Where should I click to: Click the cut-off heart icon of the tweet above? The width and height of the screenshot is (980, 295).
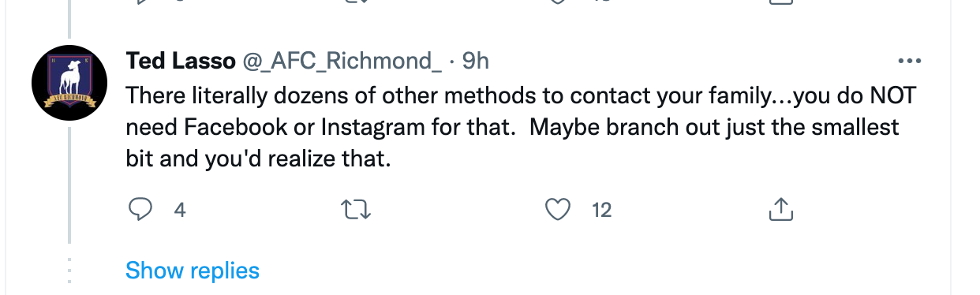[x=558, y=2]
